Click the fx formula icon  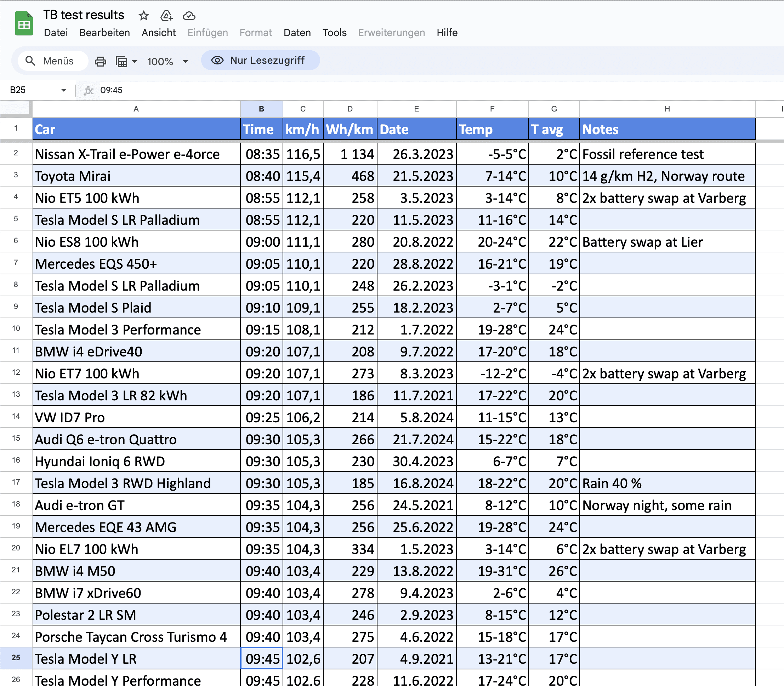tap(89, 90)
